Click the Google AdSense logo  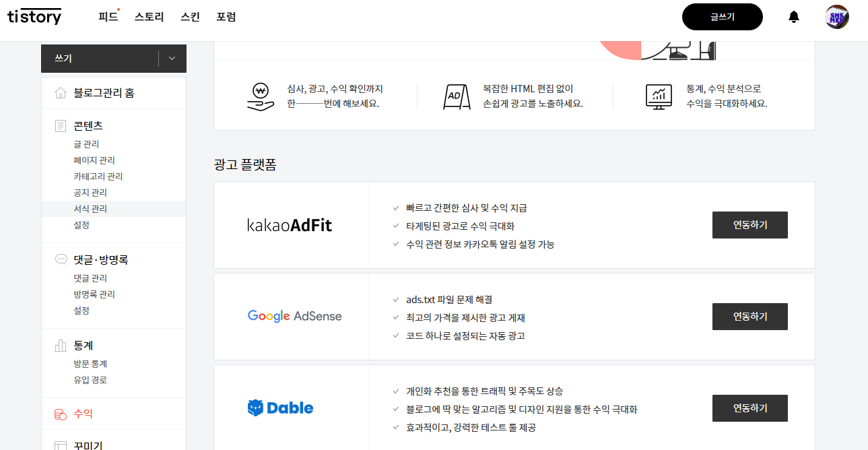[x=295, y=316]
